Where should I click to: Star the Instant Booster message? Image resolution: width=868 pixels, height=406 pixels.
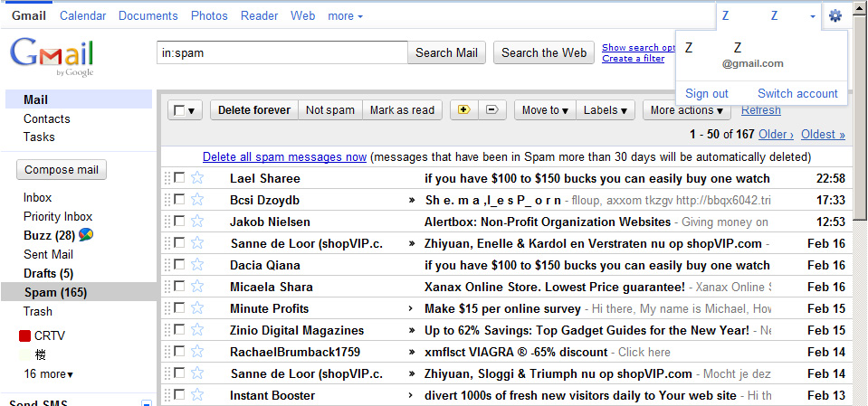[x=197, y=395]
